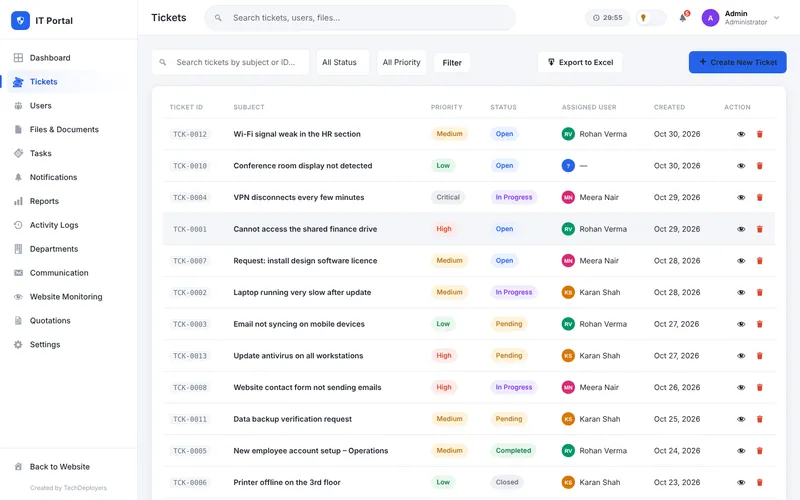View ticket TCK-0012 with the eye icon
Viewport: 800px width, 500px height.
(x=741, y=134)
